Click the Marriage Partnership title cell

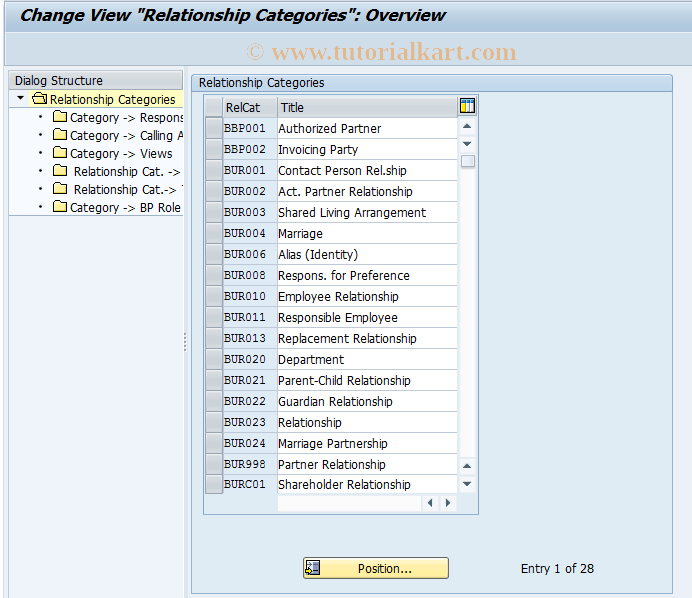pos(367,443)
